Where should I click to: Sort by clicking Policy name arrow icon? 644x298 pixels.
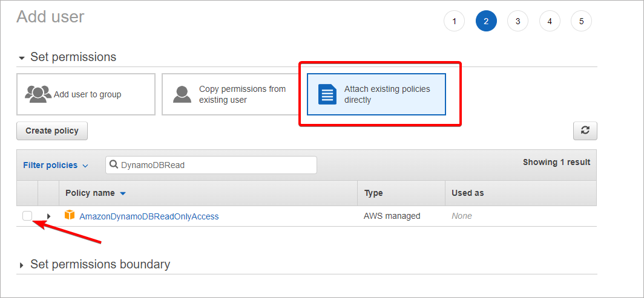coord(123,193)
